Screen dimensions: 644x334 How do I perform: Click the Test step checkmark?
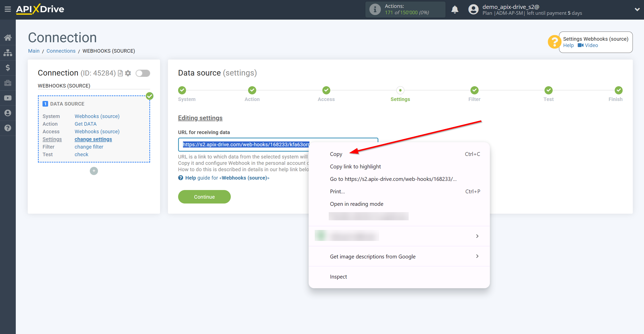pos(549,90)
